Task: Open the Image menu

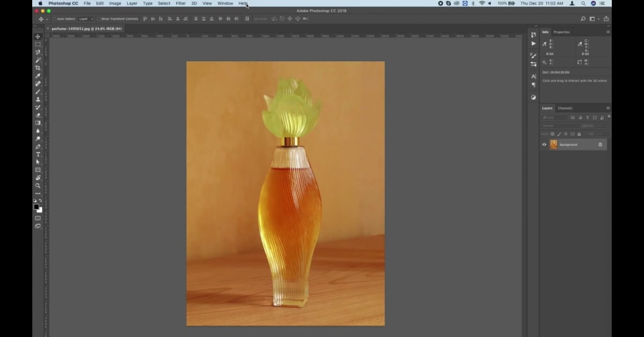Action: click(x=115, y=3)
